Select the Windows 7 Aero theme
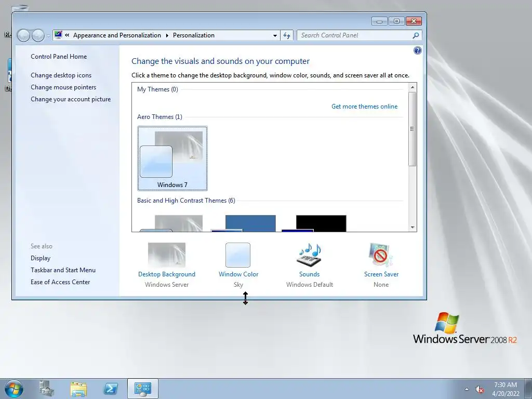Screen dimensions: 532x399 [172, 158]
